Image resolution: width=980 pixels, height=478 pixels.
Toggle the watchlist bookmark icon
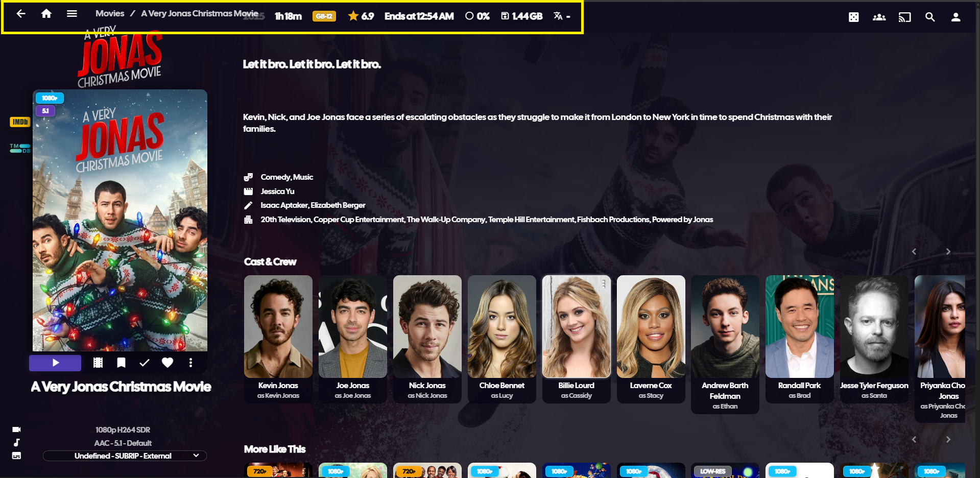point(121,363)
